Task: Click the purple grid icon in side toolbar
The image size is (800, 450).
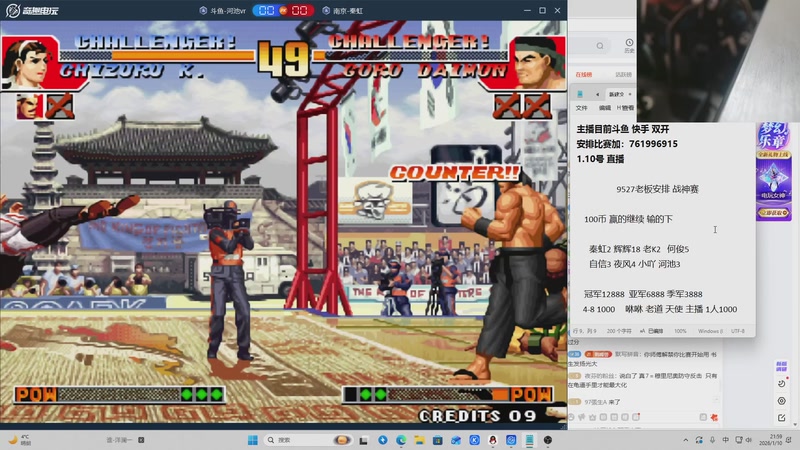Action: 781,366
